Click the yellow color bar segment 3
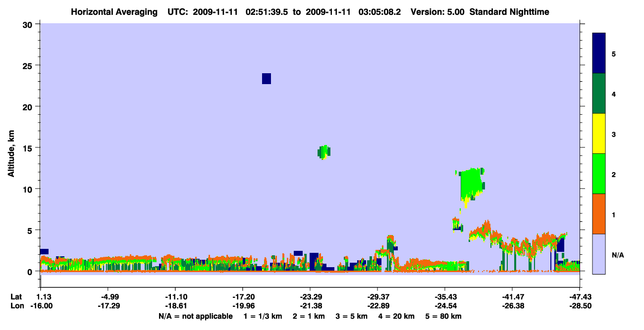The width and height of the screenshot is (644, 330). click(599, 134)
